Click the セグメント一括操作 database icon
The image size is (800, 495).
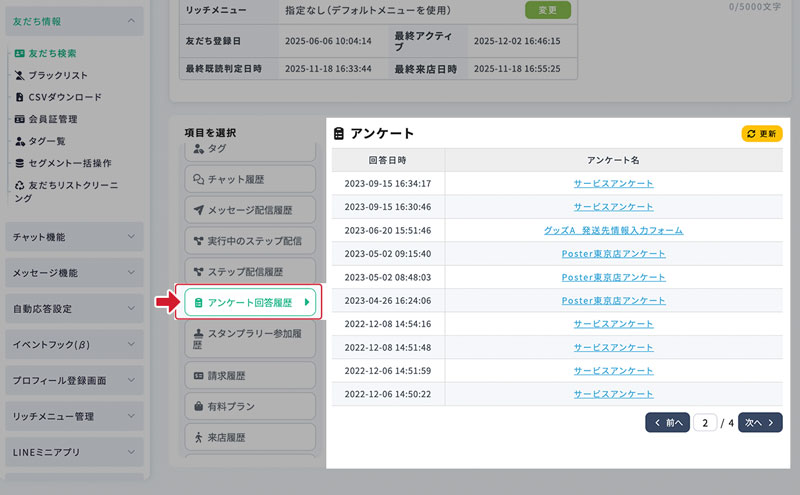coord(19,163)
